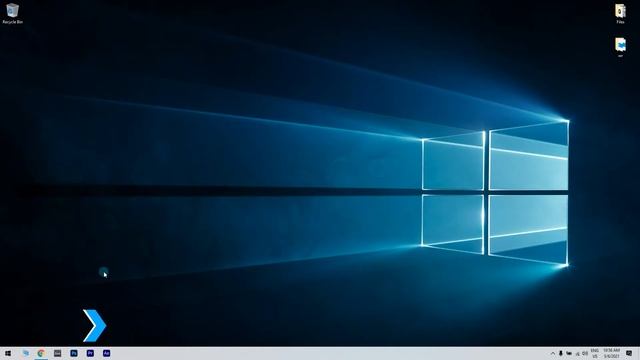Viewport: 640px width, 360px height.
Task: Open the Recycle Bin desktop icon
Action: point(12,13)
